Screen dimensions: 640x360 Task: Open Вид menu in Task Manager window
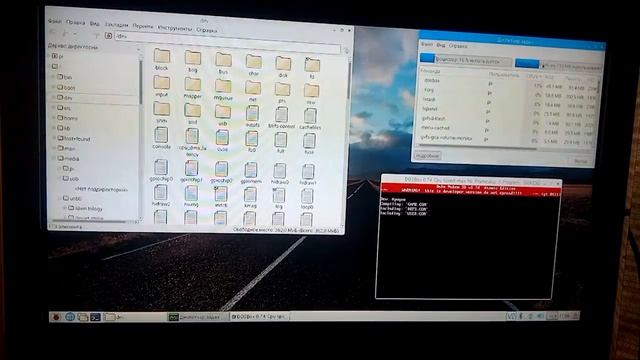click(x=440, y=45)
